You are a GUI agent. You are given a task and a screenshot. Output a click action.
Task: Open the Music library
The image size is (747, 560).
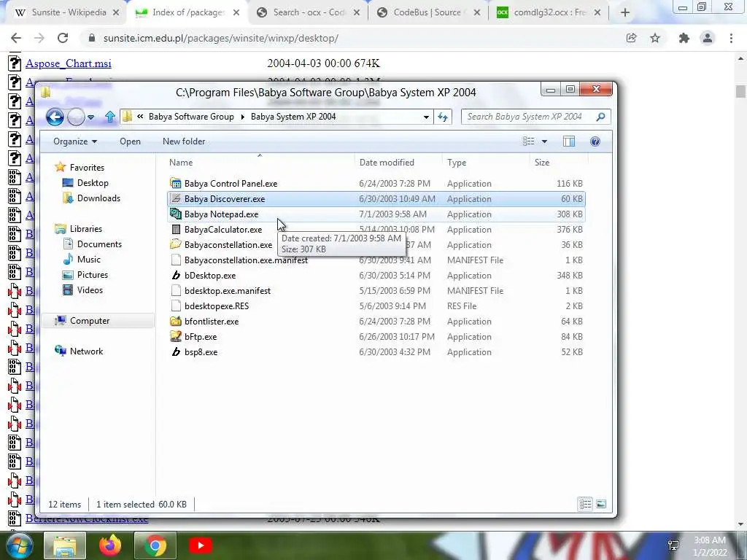(x=88, y=259)
